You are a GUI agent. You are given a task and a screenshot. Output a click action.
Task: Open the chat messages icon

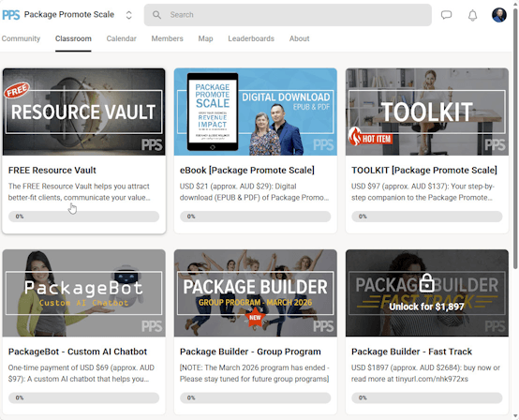pyautogui.click(x=446, y=15)
